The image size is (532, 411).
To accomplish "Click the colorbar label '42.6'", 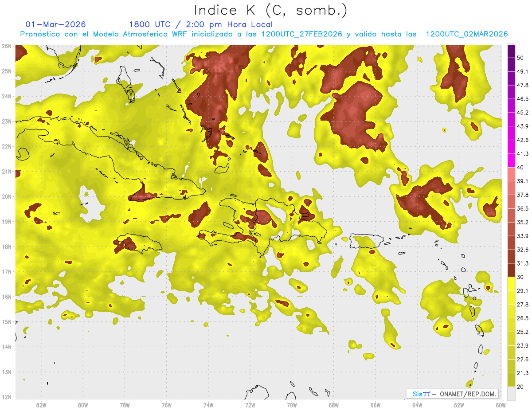I will click(523, 140).
